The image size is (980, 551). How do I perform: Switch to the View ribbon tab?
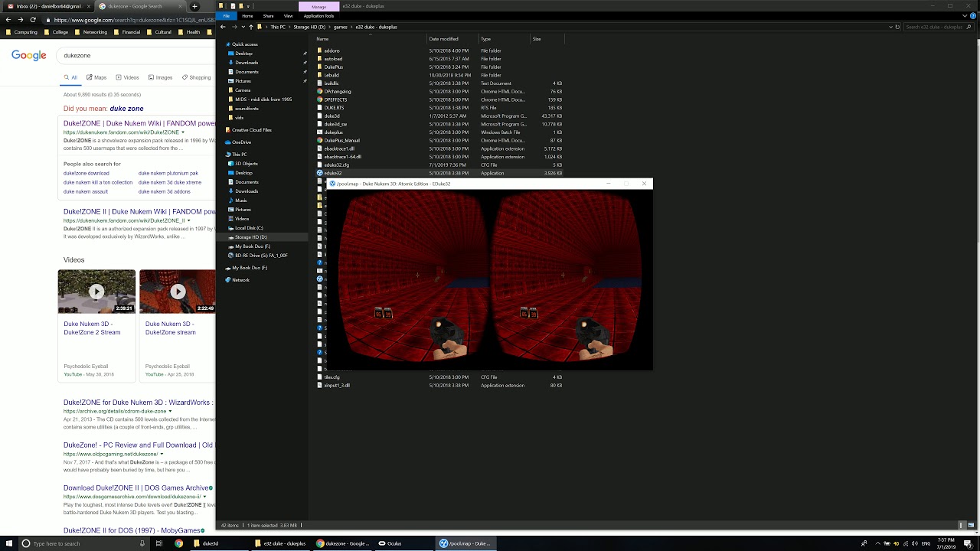(288, 16)
